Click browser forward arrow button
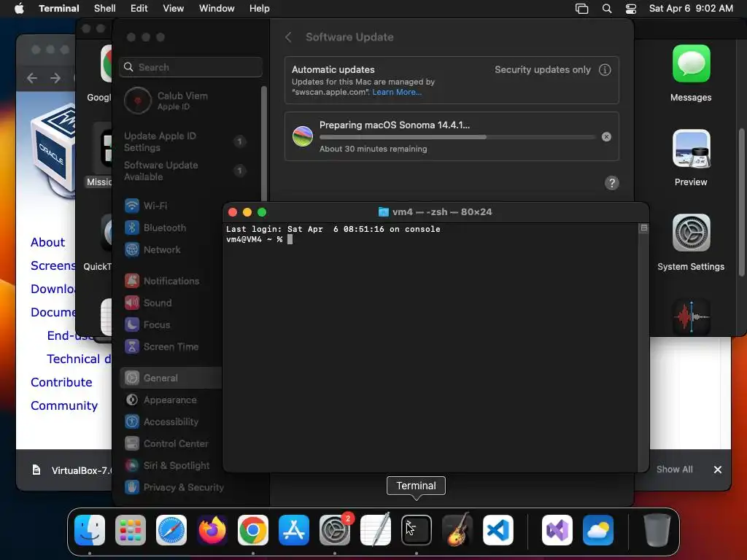Image resolution: width=747 pixels, height=560 pixels. coord(55,78)
